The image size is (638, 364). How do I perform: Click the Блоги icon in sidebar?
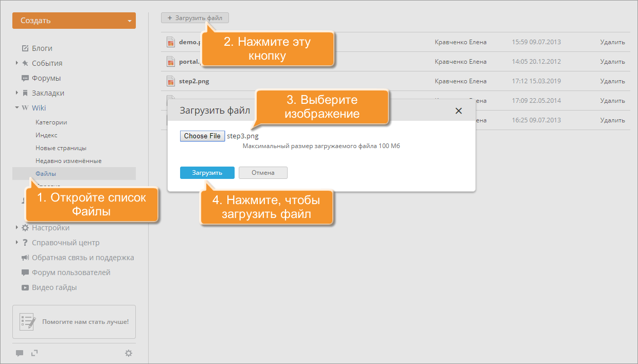click(25, 48)
